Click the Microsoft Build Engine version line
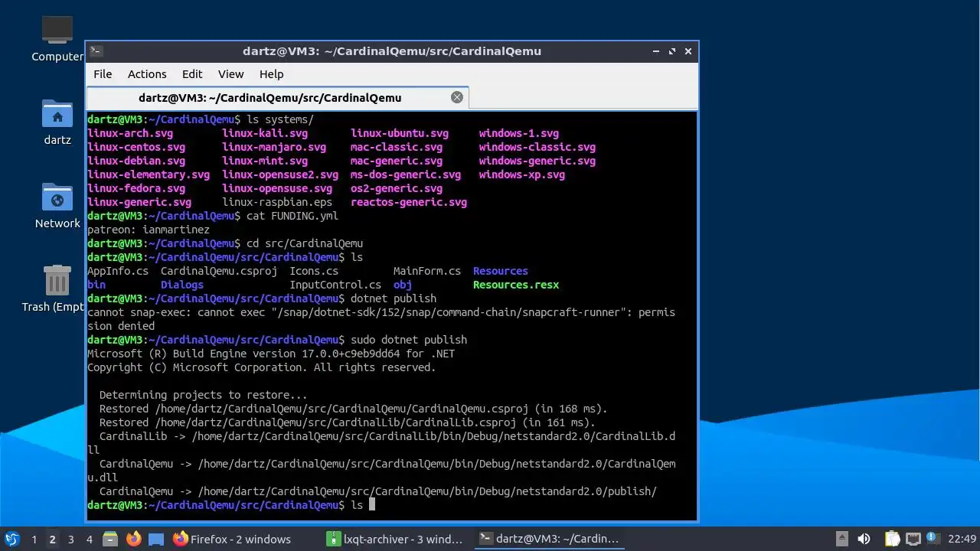 click(271, 354)
